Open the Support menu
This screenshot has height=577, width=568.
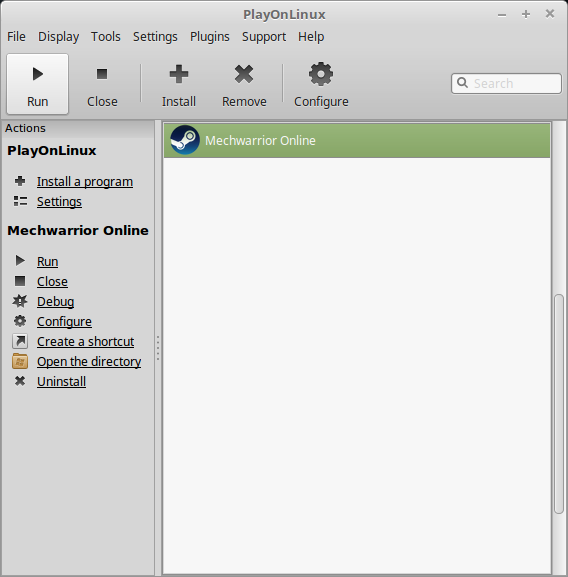[x=264, y=37]
